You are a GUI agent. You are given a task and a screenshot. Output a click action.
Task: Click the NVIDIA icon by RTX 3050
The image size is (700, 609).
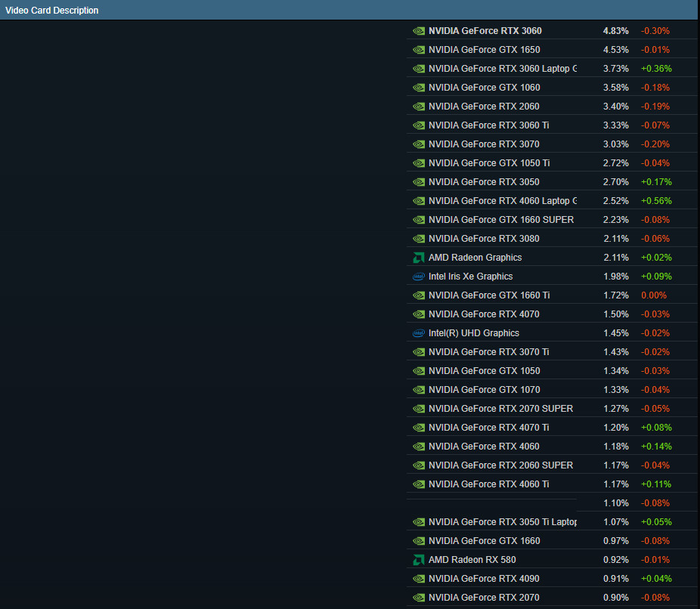[x=419, y=182]
